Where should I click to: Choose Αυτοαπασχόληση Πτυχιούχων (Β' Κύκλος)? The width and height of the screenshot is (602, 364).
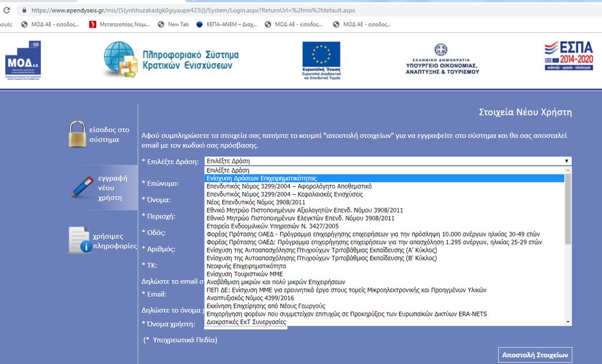(384, 258)
